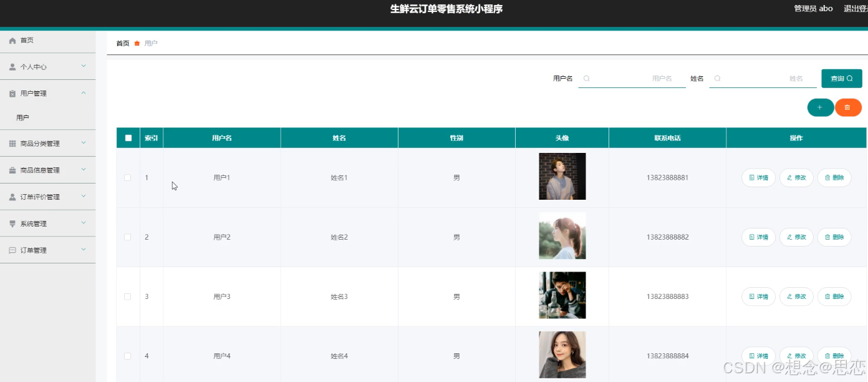Click the 退出登录 logout link

point(856,9)
